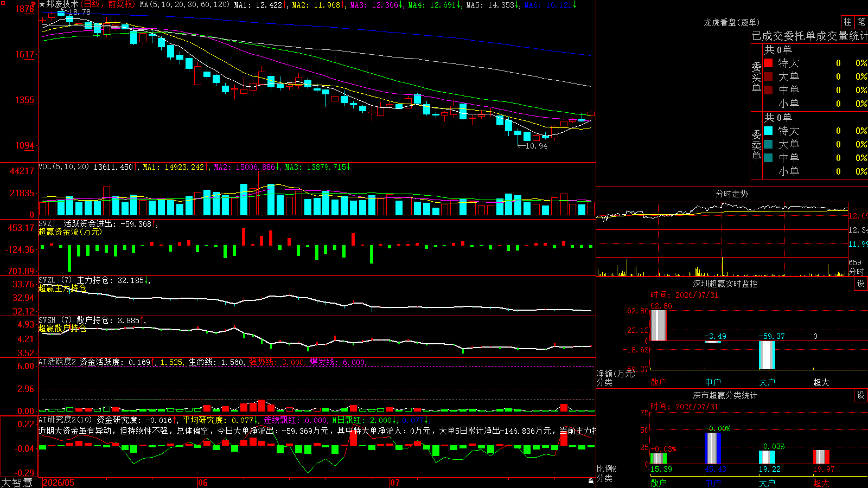Click the red 特大 buy-order color swatch
The width and height of the screenshot is (868, 488).
click(768, 63)
